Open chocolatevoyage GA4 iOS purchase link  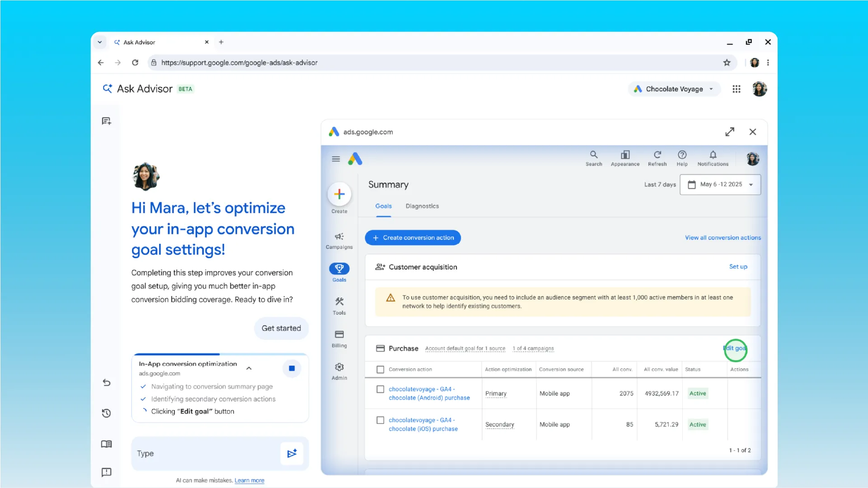[423, 424]
